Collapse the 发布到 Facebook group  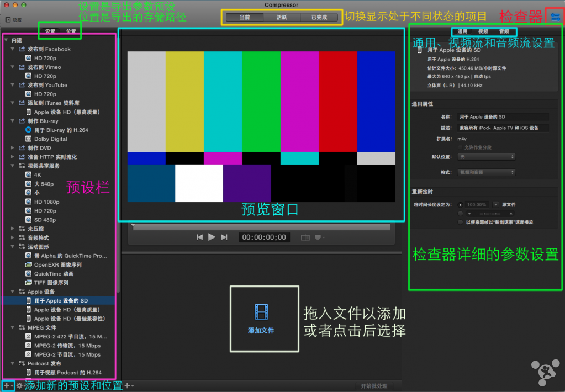13,49
